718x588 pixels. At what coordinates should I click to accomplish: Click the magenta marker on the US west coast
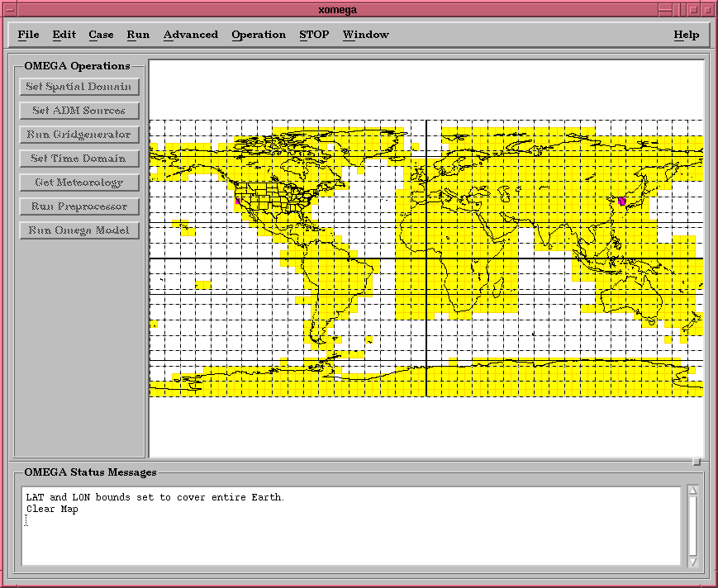tap(239, 201)
